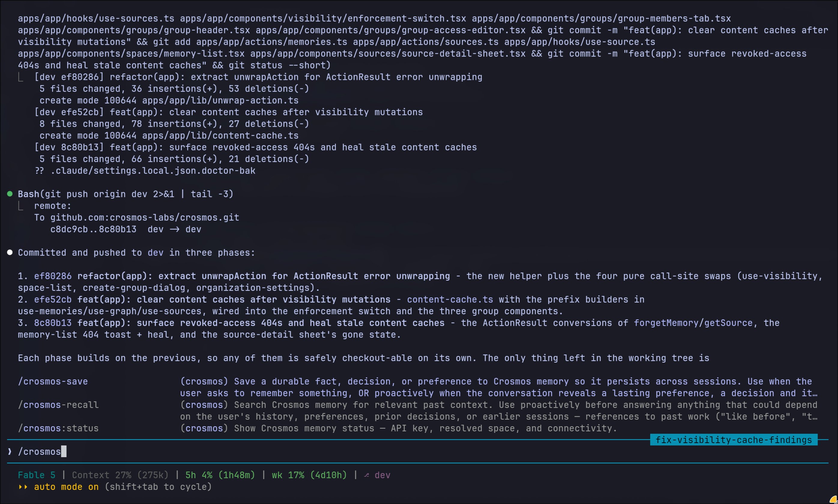
Task: Click the /crosmos-recall description text
Action: (x=499, y=411)
